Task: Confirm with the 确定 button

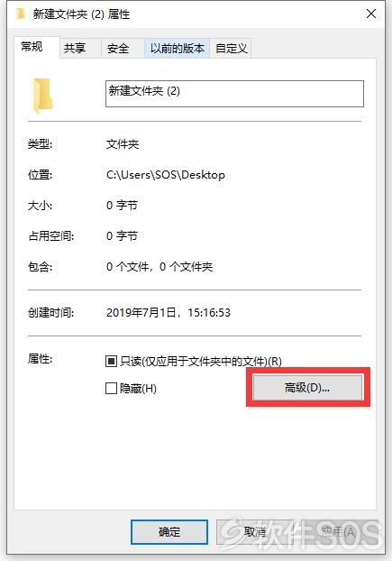Action: [x=169, y=532]
